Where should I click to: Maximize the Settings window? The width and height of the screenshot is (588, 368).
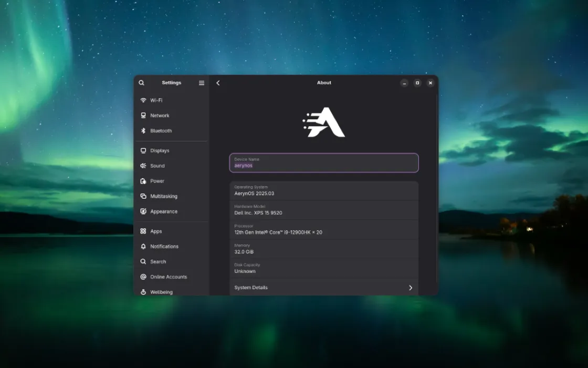[417, 83]
